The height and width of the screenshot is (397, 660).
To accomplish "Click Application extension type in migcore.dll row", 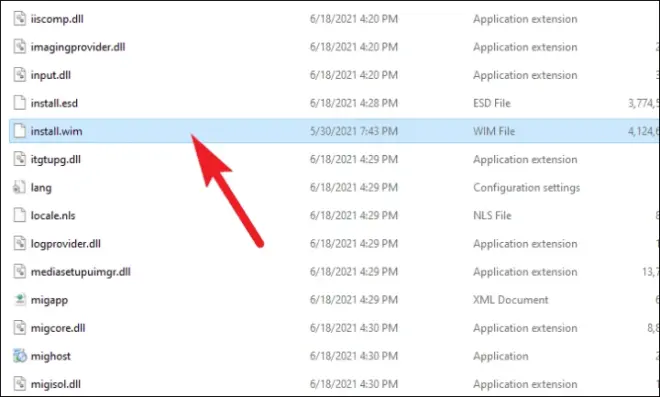I will pyautogui.click(x=525, y=328).
